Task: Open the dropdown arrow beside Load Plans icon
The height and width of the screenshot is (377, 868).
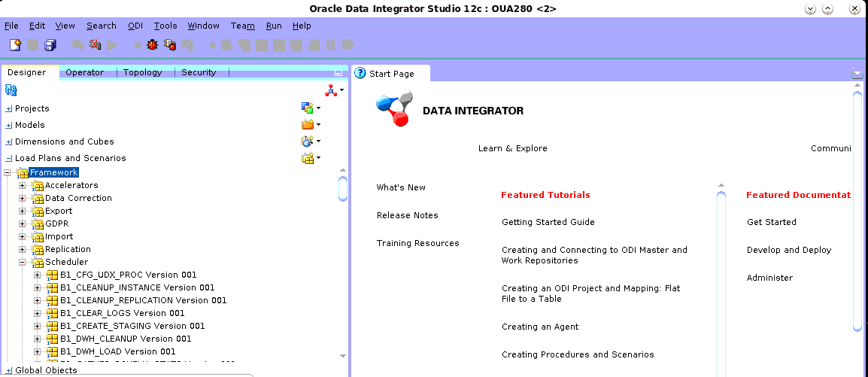Action: tap(318, 159)
